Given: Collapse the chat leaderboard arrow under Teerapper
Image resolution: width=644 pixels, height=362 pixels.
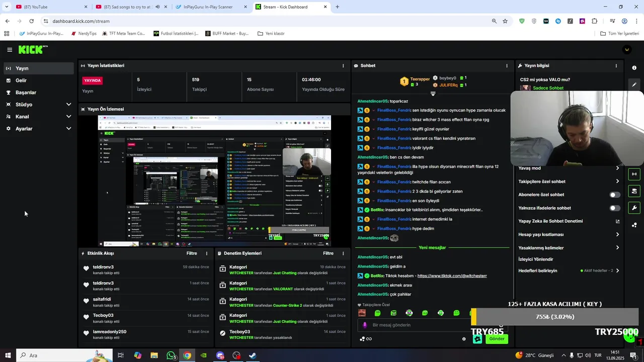Looking at the screenshot, I should pos(433,94).
